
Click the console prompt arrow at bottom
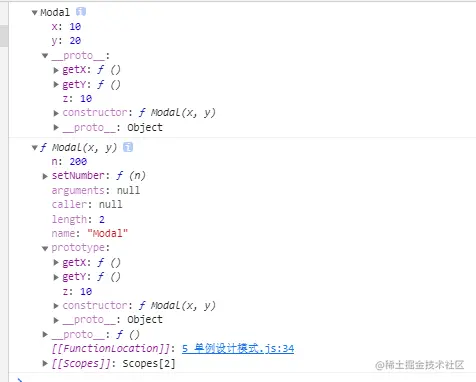point(20,379)
